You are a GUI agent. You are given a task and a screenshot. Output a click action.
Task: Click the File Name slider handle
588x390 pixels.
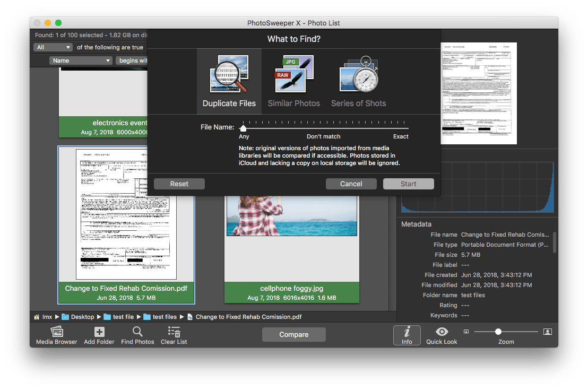[x=243, y=128]
